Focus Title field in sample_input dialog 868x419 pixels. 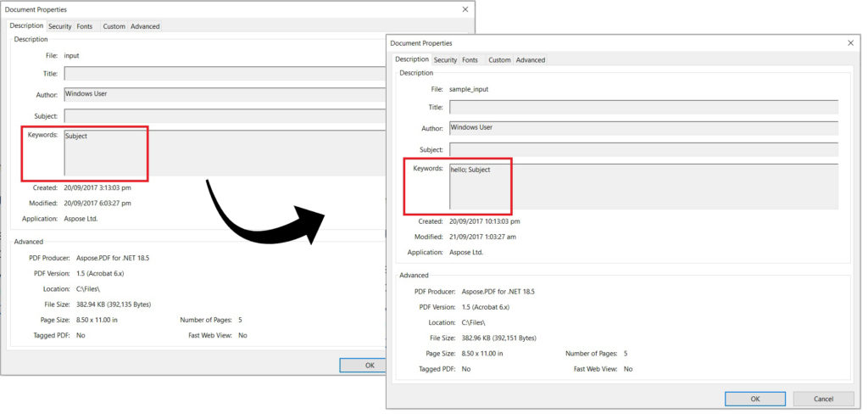(x=643, y=107)
